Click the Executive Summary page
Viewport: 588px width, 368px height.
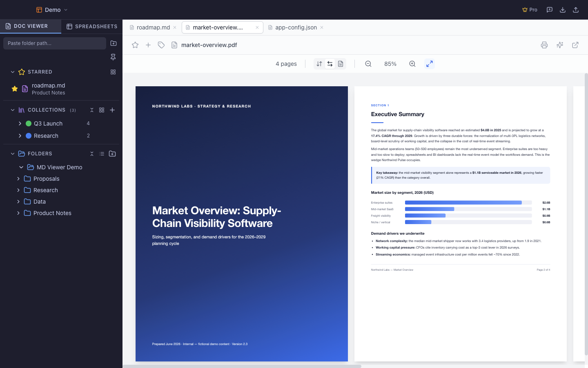[x=461, y=224]
